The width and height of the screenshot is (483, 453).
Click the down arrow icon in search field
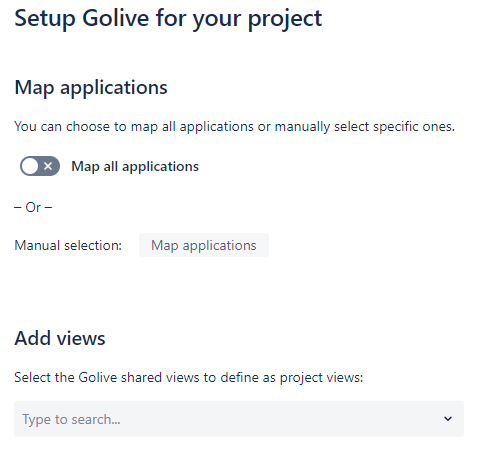tap(448, 419)
